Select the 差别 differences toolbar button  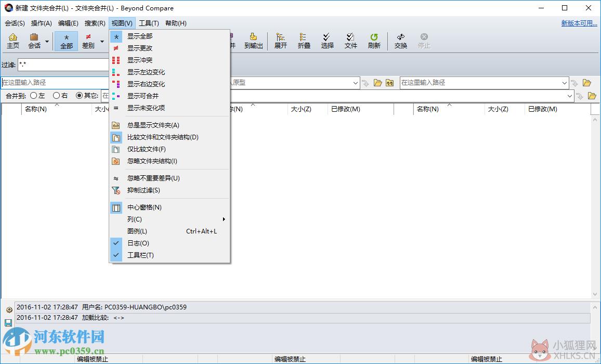point(88,41)
